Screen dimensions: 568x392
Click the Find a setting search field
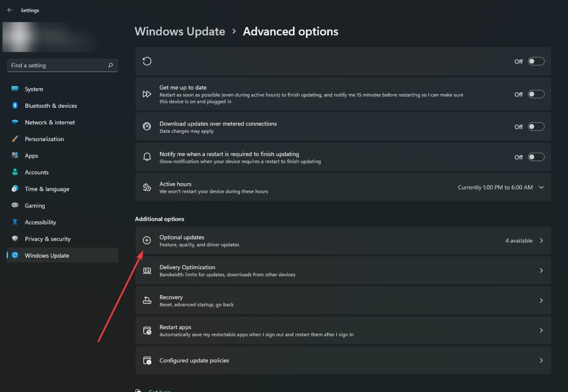click(x=62, y=65)
